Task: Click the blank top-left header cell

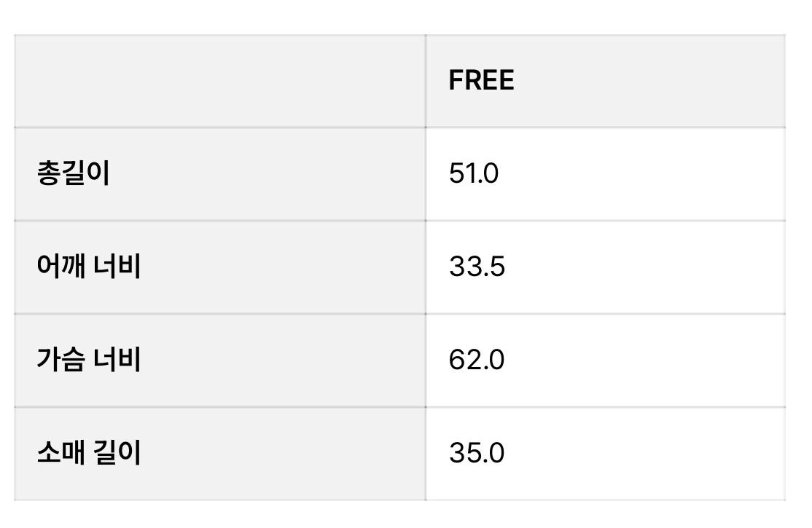Action: pos(220,81)
